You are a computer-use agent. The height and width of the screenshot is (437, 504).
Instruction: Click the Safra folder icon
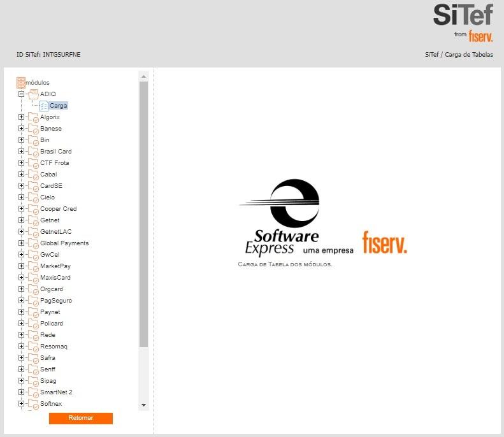(33, 358)
